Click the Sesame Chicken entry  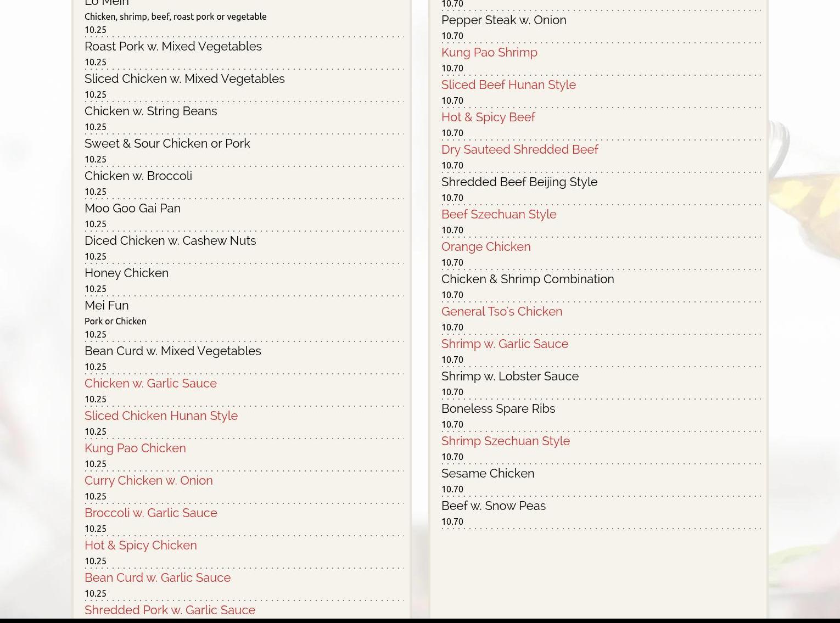(487, 474)
